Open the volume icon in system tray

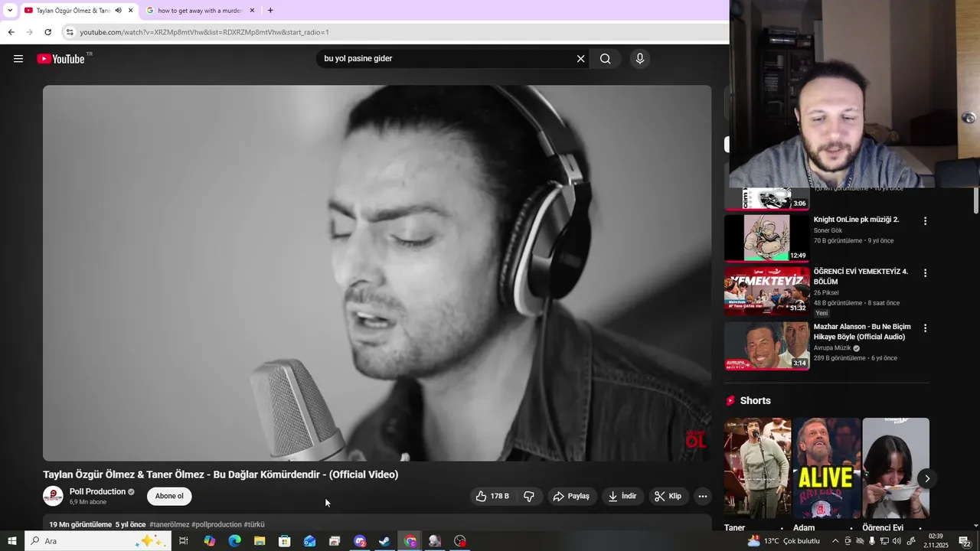click(897, 541)
